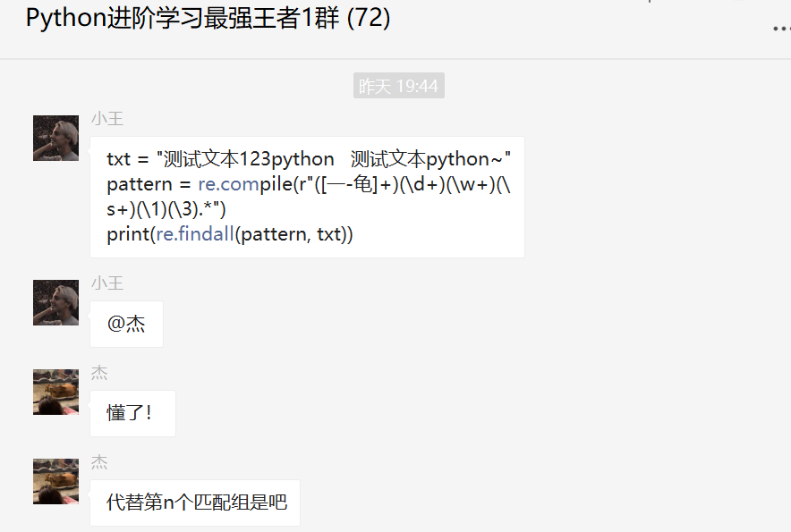Screen dimensions: 791x532
Task: Click the @杰 message bubble
Action: coord(127,324)
